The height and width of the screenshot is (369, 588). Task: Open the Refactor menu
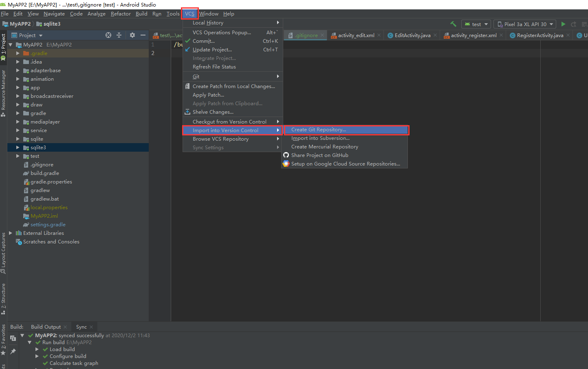pos(121,13)
